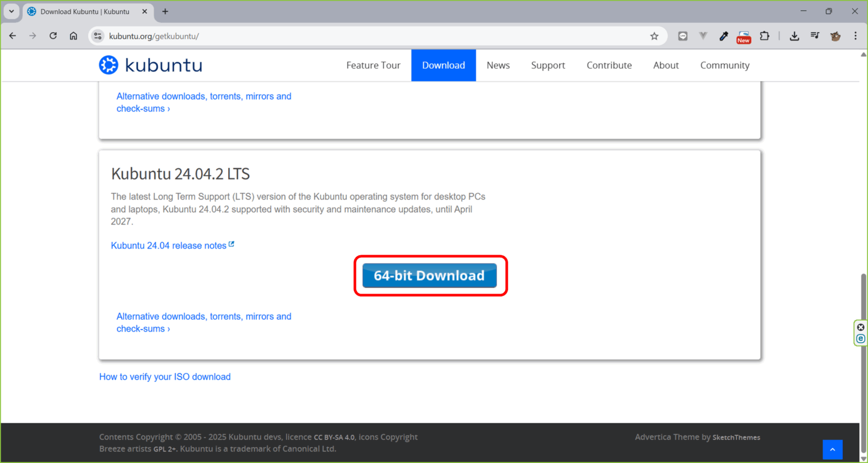The image size is (868, 463).
Task: Bookmark the page using the star icon
Action: (654, 36)
